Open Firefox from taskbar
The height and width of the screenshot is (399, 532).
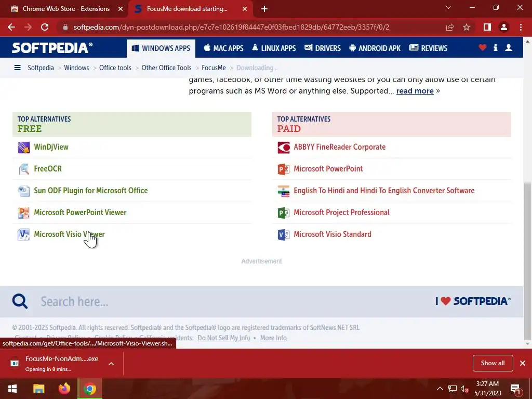coord(64,389)
